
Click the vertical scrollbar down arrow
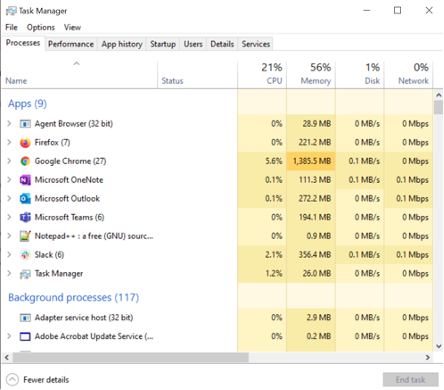(x=438, y=346)
